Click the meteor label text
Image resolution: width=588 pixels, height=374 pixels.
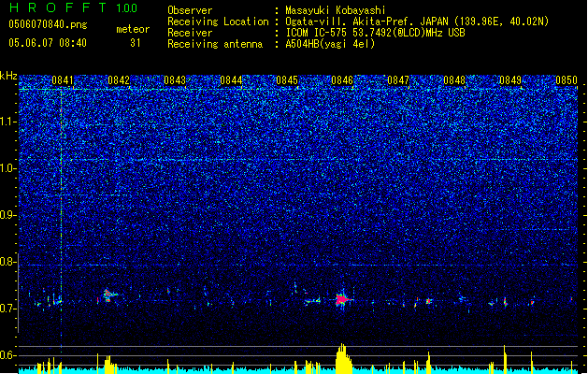pyautogui.click(x=133, y=29)
